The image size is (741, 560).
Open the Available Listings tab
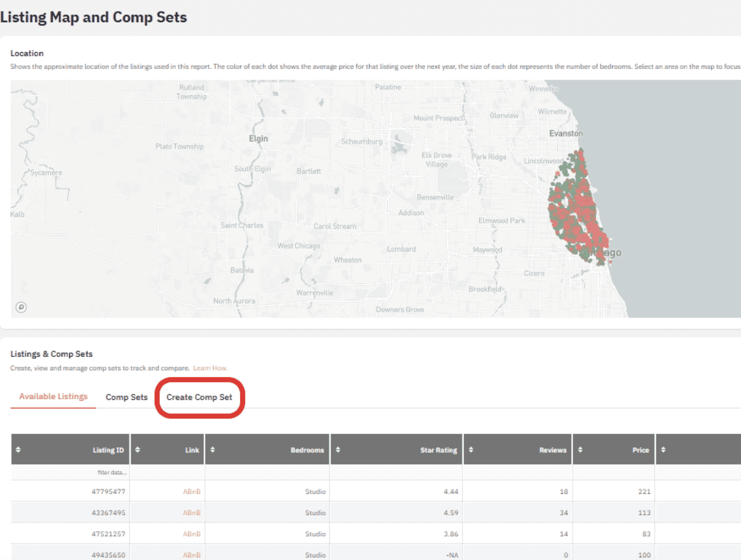53,397
